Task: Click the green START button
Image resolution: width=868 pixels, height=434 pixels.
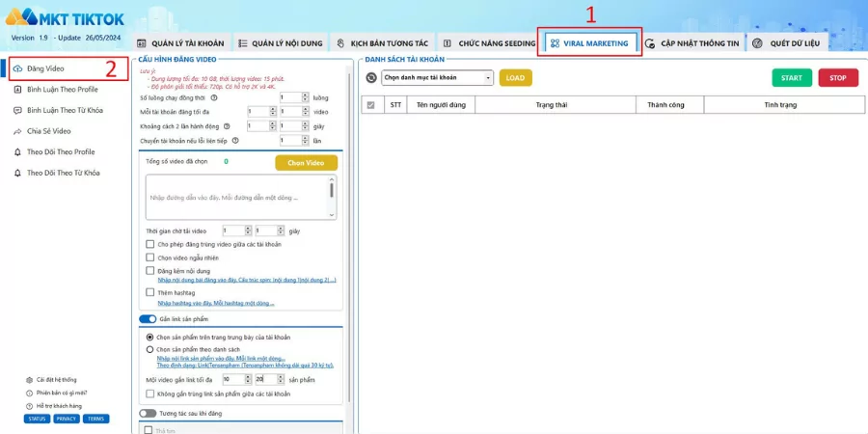Action: coord(792,78)
